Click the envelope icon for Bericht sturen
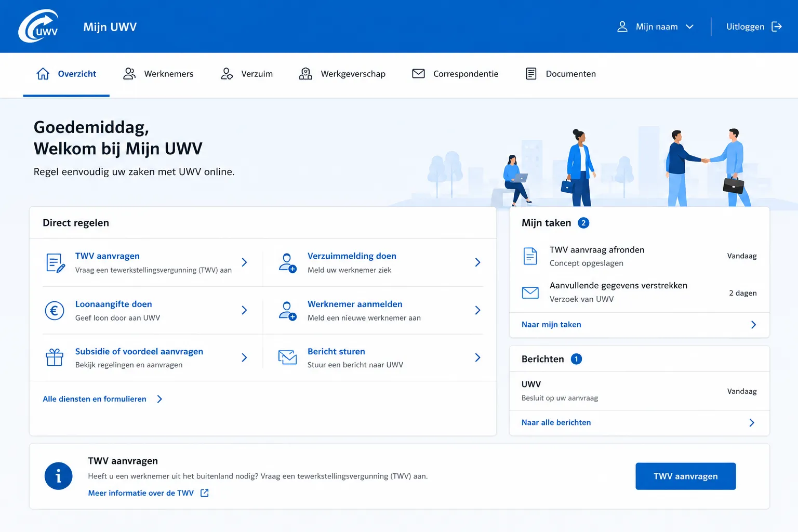The width and height of the screenshot is (798, 532). pyautogui.click(x=287, y=357)
